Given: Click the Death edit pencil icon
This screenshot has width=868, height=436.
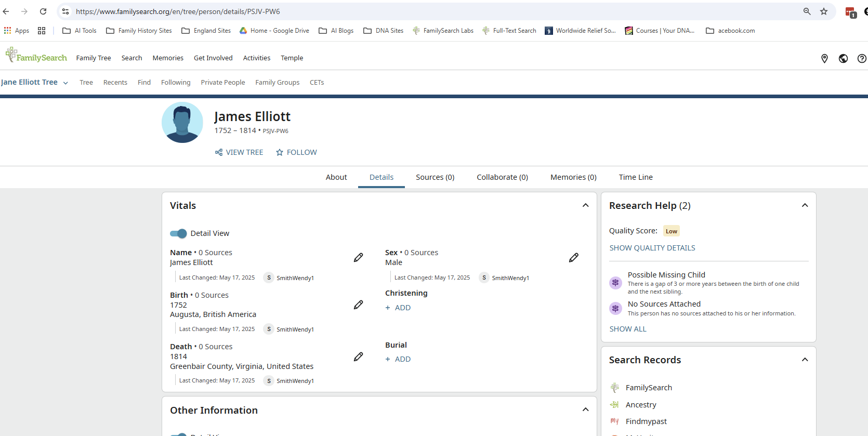Looking at the screenshot, I should click(358, 357).
